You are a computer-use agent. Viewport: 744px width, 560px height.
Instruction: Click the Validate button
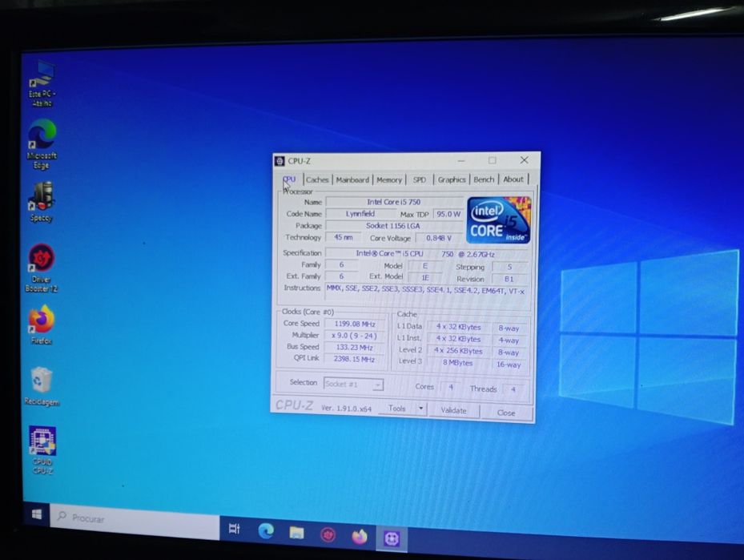pyautogui.click(x=453, y=410)
